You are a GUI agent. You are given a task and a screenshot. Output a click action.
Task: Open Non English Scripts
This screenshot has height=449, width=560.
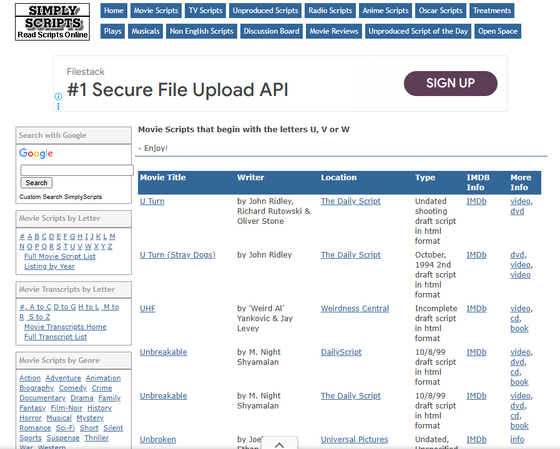point(201,31)
